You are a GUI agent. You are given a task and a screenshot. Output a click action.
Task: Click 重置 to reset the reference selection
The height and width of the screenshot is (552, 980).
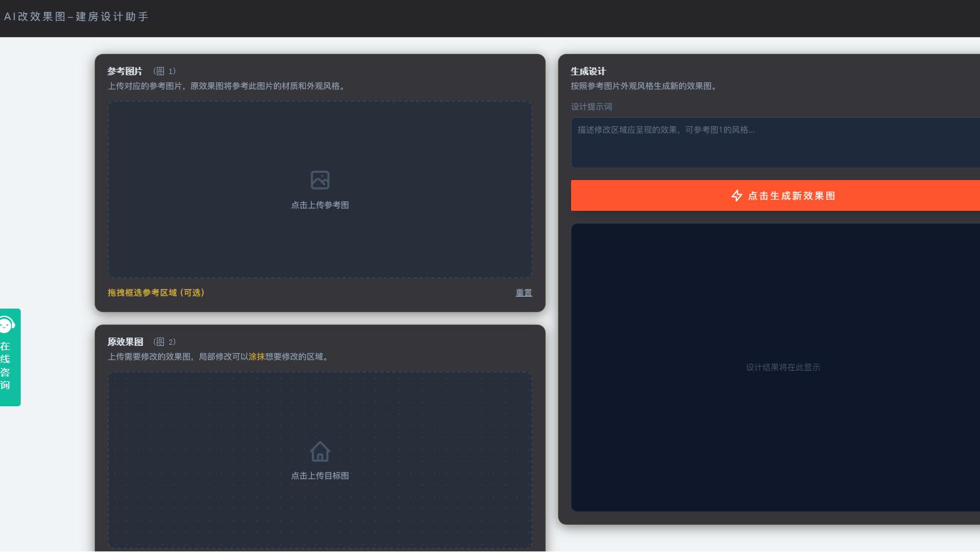tap(523, 293)
